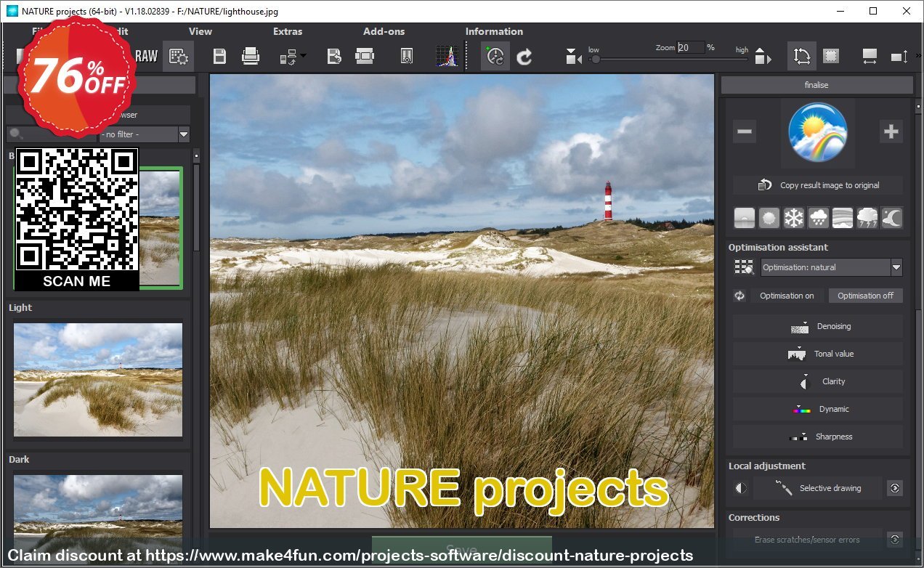This screenshot has height=568, width=924.
Task: Select the thunderstorm weather effect icon
Action: tap(867, 218)
